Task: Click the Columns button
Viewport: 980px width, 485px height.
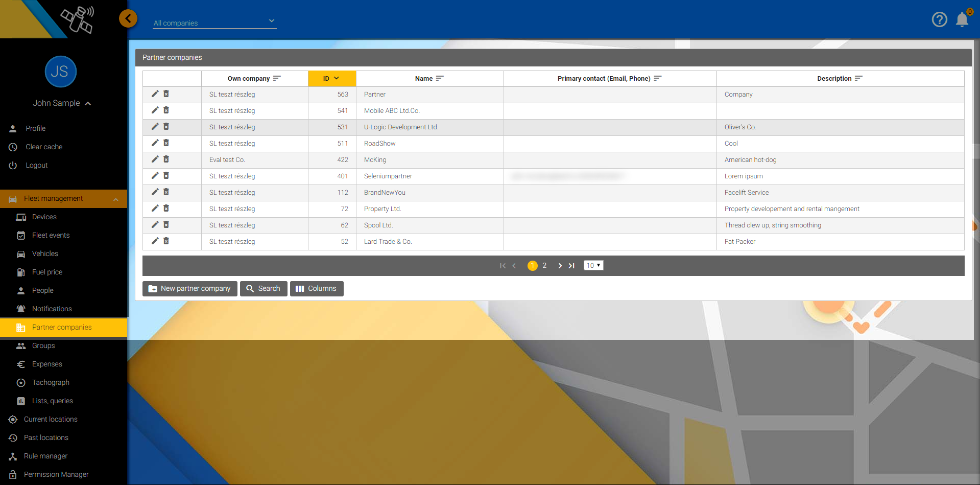Action: 317,289
